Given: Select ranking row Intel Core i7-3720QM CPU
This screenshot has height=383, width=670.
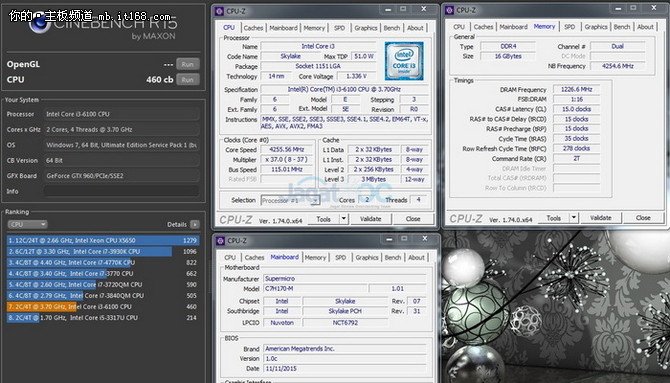Looking at the screenshot, I should 103,284.
